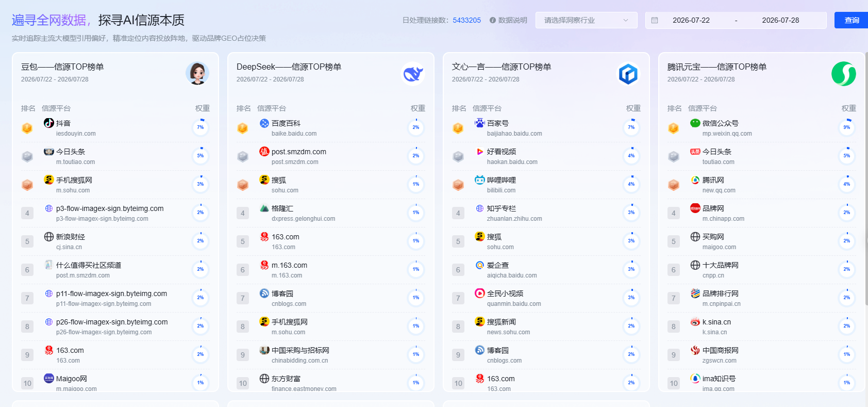Open the 文心一言 hexagon logo

coord(628,73)
